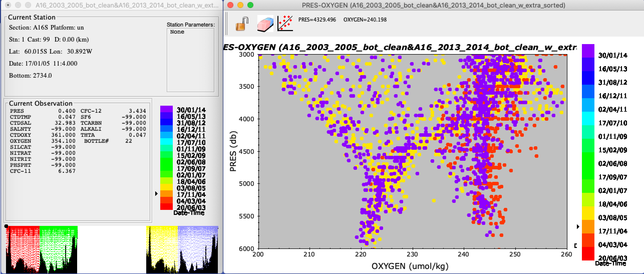Click the CTDOXY 361.000 observation row
The height and width of the screenshot is (274, 644).
point(43,135)
